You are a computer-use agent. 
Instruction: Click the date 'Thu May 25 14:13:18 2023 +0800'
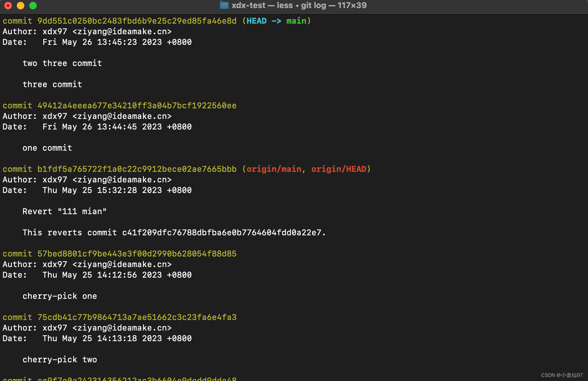click(117, 338)
